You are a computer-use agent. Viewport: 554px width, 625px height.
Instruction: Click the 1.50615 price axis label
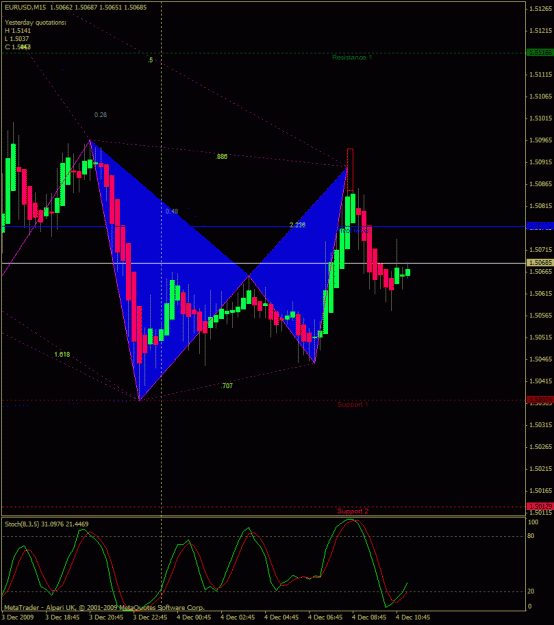541,294
